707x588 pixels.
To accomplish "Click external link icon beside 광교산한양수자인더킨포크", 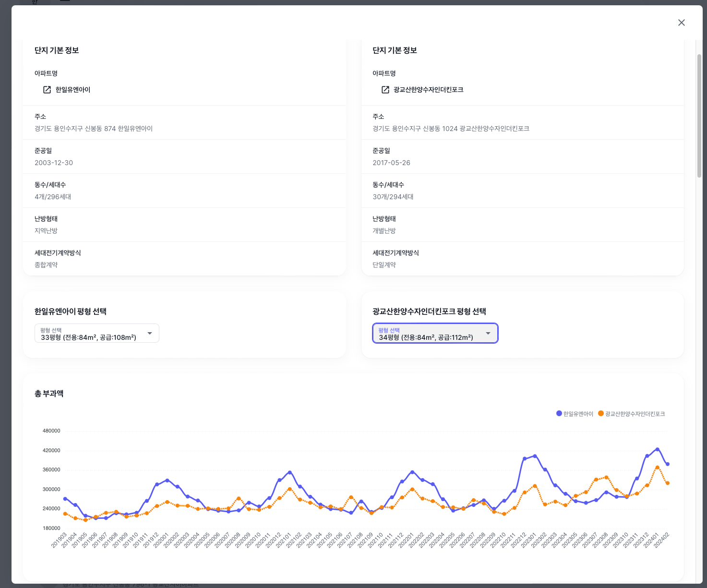I will coord(385,90).
